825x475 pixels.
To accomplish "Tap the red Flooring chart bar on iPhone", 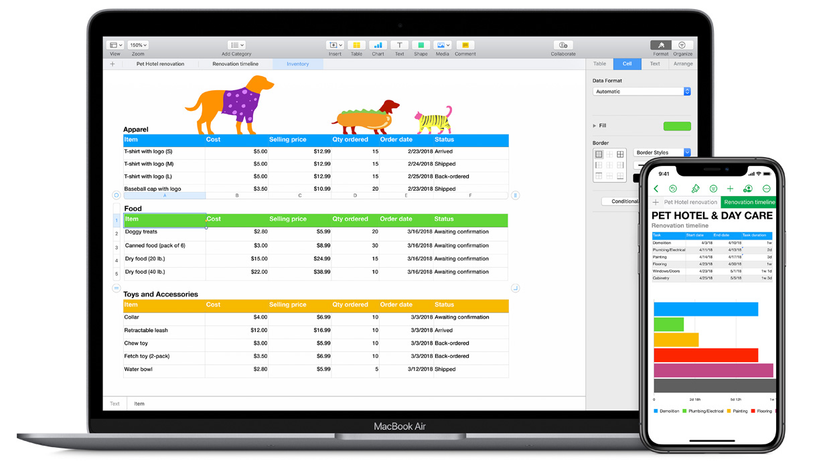I will 706,355.
